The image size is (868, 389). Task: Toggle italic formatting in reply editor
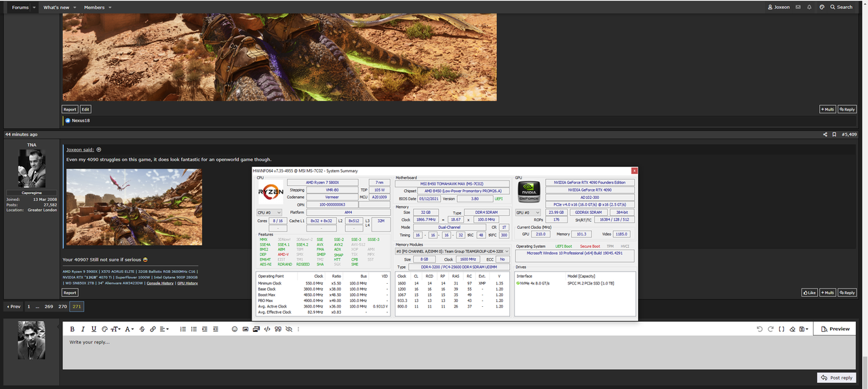pos(83,329)
